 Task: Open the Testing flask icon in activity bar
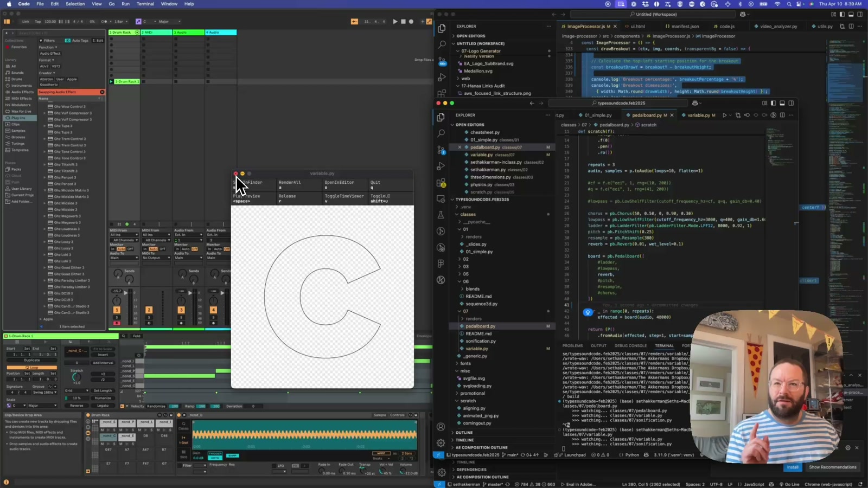pyautogui.click(x=441, y=215)
